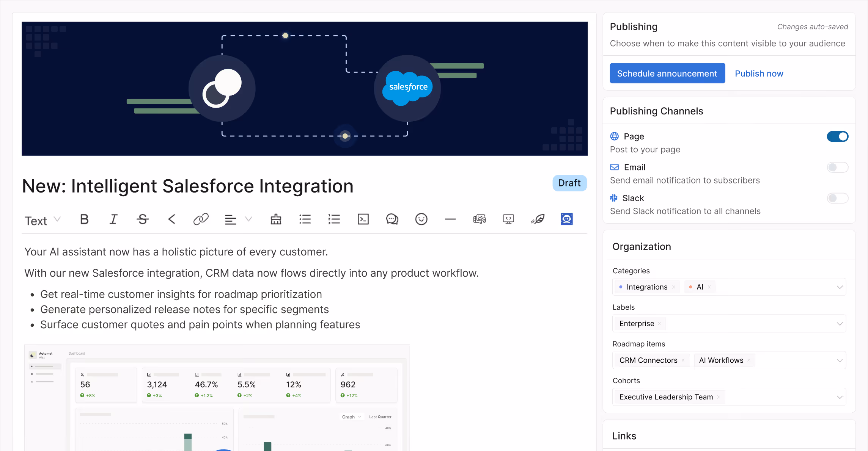Screen dimensions: 868x451
Task: Click the Salesforce header banner image
Action: point(305,89)
